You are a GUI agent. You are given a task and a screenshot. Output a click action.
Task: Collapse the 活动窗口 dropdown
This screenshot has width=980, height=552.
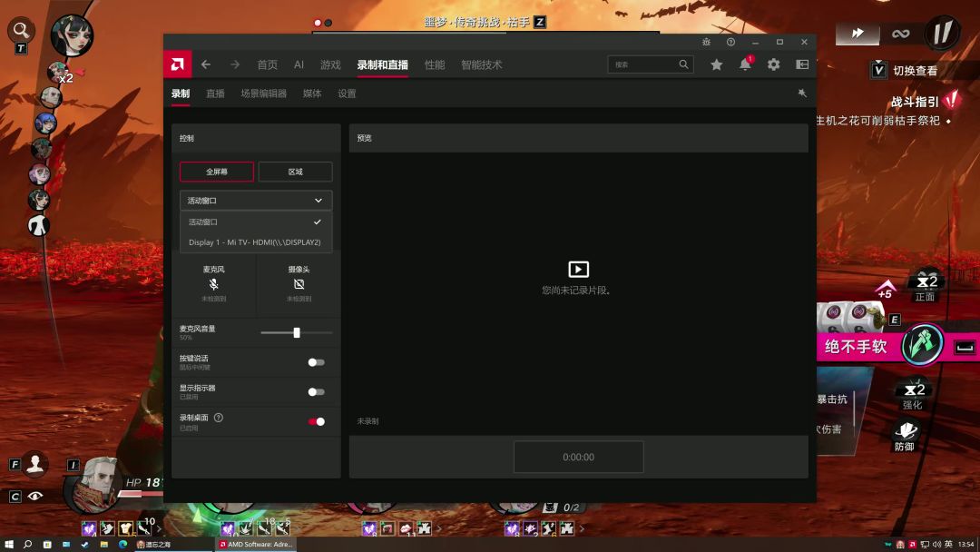point(256,201)
